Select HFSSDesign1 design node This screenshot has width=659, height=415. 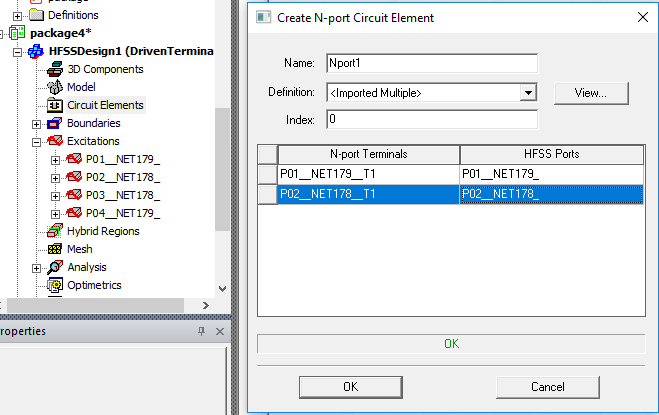tap(131, 51)
